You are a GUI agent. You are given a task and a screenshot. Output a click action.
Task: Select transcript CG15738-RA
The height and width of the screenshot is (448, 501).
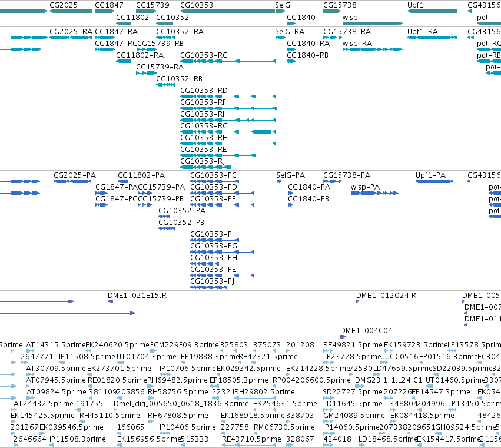(x=347, y=32)
